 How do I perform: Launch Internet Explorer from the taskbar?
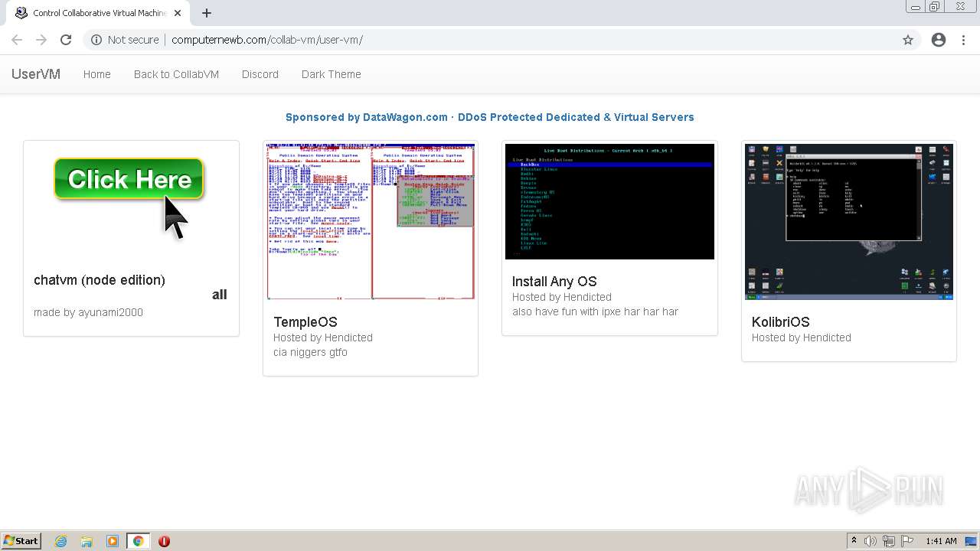pyautogui.click(x=60, y=541)
